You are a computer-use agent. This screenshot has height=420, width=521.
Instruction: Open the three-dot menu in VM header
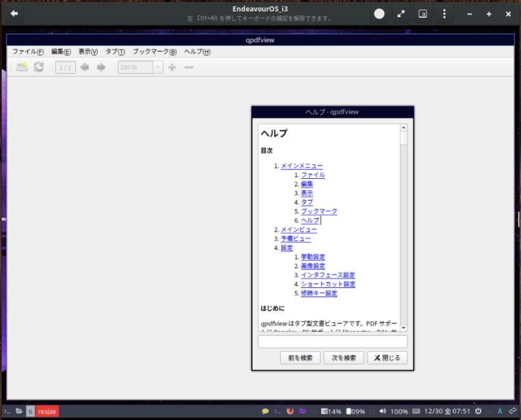click(x=444, y=13)
